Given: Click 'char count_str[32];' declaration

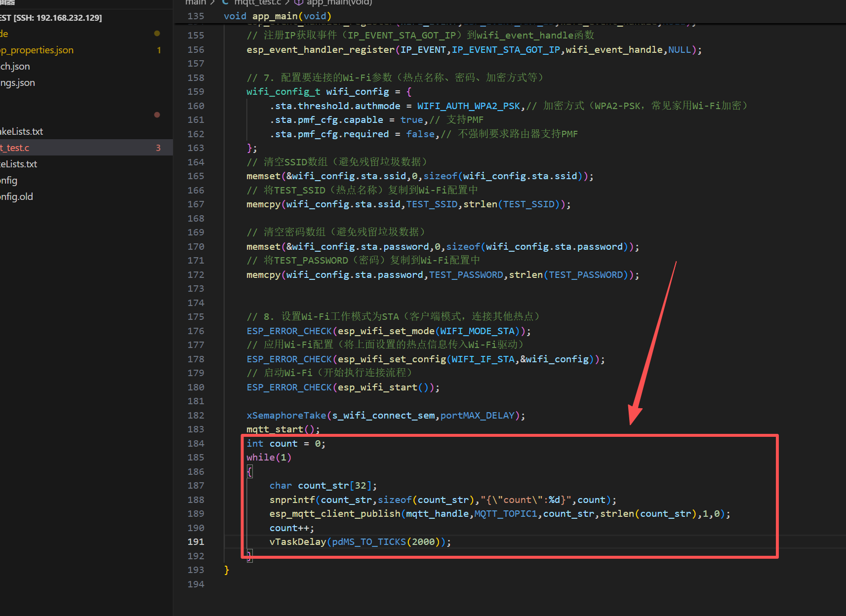Looking at the screenshot, I should tap(323, 485).
